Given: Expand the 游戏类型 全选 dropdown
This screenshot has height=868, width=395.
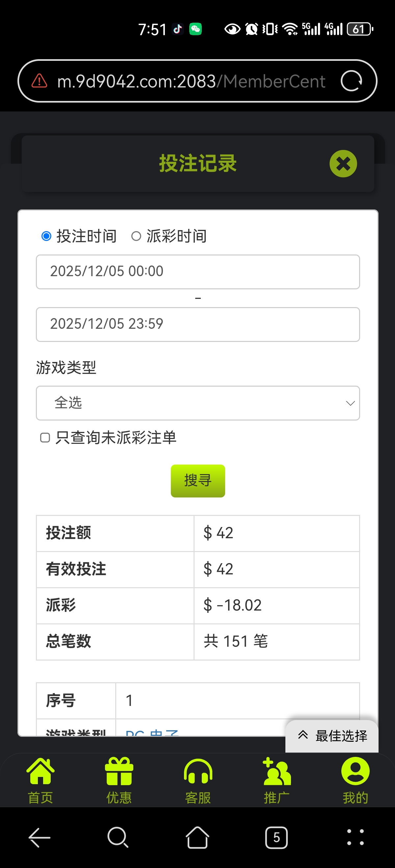Looking at the screenshot, I should pyautogui.click(x=198, y=403).
